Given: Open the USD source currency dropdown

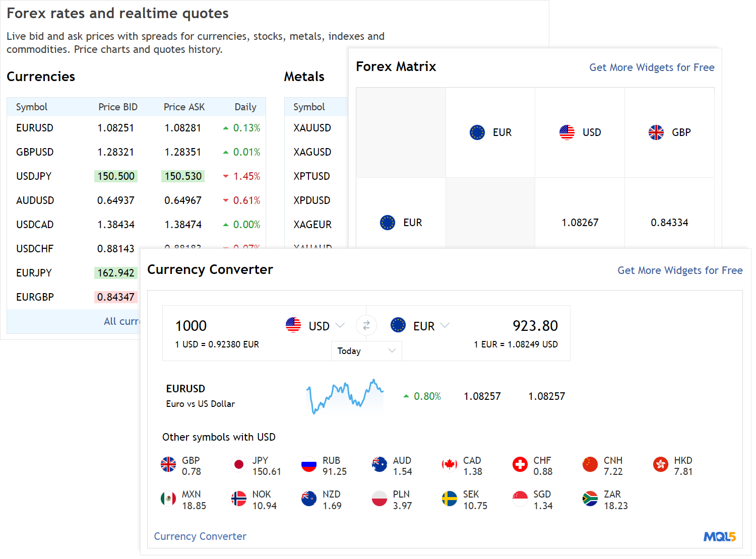Looking at the screenshot, I should tap(316, 326).
